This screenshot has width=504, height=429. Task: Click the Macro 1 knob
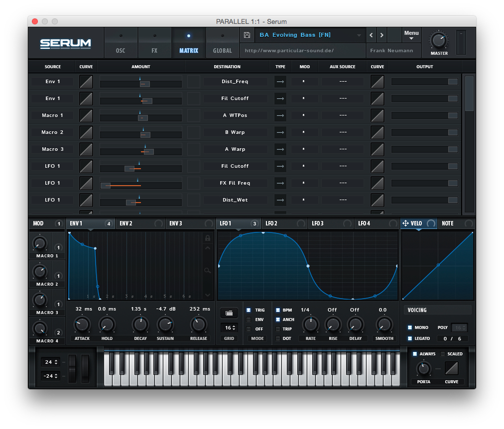(x=39, y=244)
